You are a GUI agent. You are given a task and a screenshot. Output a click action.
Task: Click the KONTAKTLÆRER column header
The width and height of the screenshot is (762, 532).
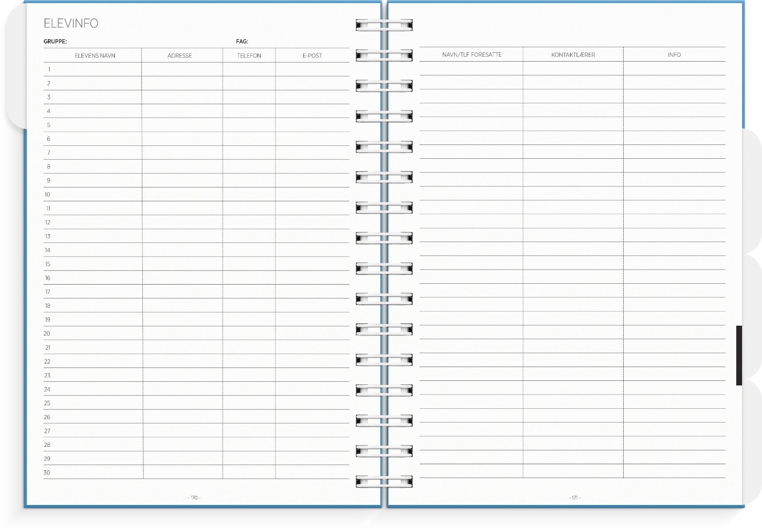pyautogui.click(x=573, y=55)
